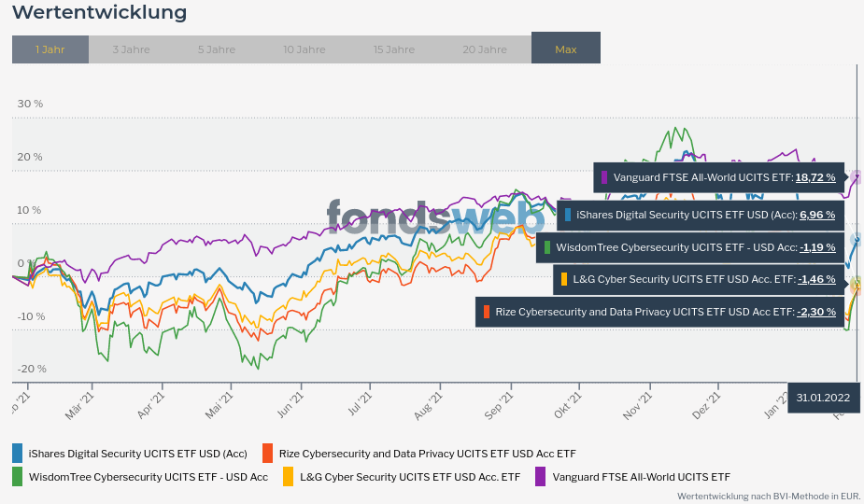Toggle Vanguard FTSE All-World legend label
Viewport: 864px width, 504px height.
[x=641, y=477]
